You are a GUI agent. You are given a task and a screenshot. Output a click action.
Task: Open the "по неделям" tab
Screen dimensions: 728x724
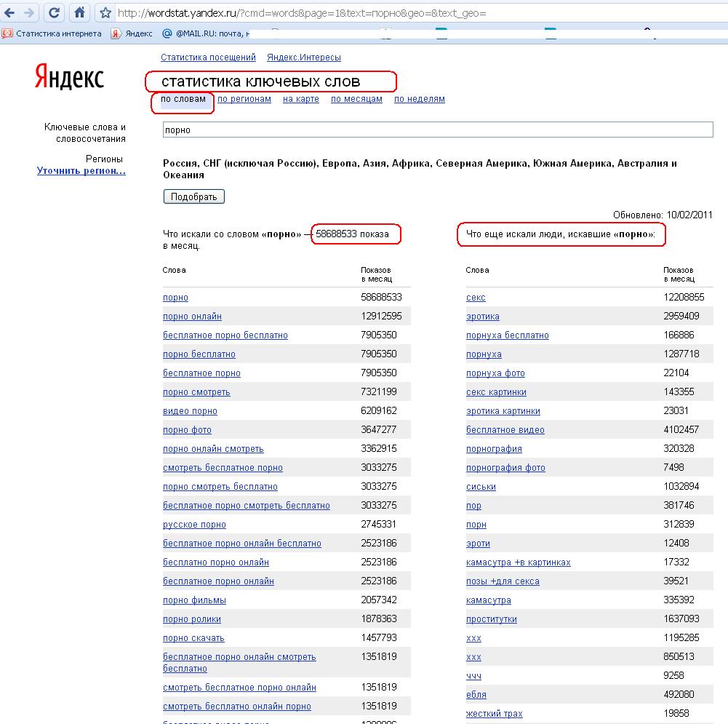pos(419,99)
